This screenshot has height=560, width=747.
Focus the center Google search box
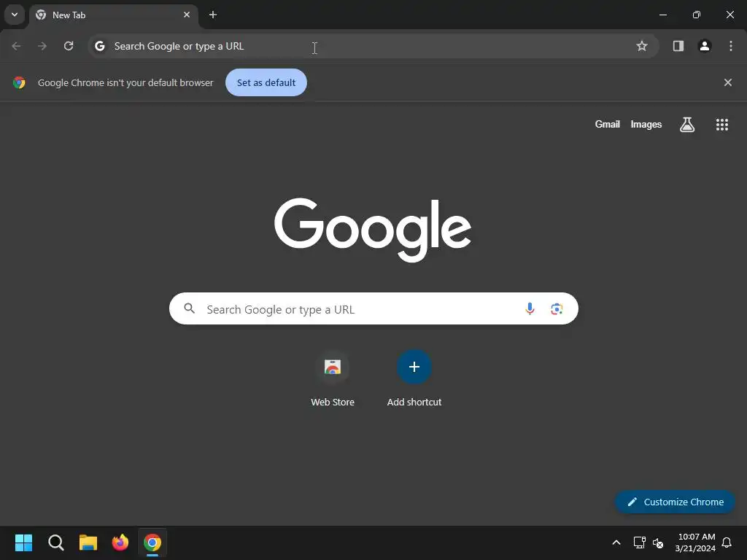(373, 308)
